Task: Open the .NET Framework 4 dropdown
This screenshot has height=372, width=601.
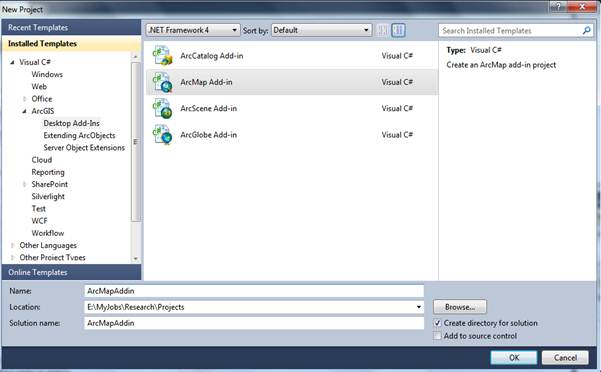Action: pyautogui.click(x=192, y=30)
